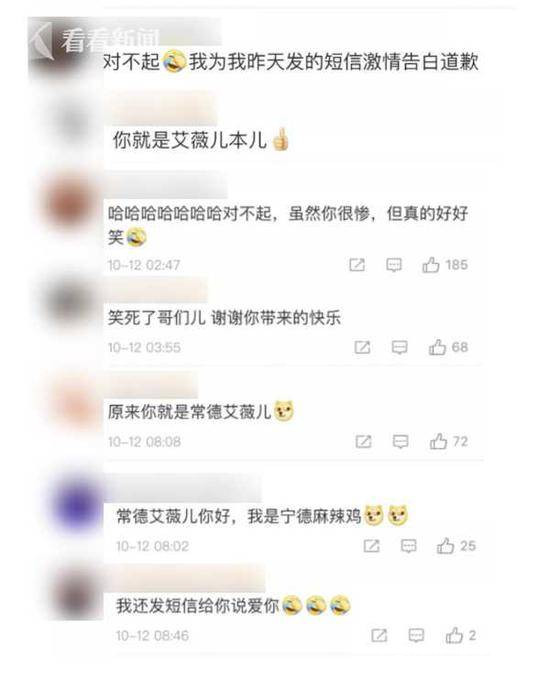Image resolution: width=550 pixels, height=678 pixels.
Task: Reply to the 笑死了哥们儿 comment
Action: [400, 347]
